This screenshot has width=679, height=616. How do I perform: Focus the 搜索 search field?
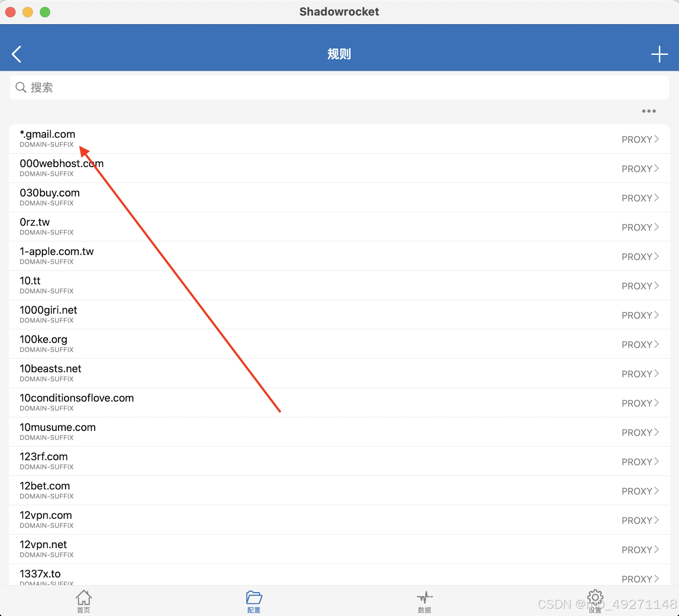click(339, 87)
